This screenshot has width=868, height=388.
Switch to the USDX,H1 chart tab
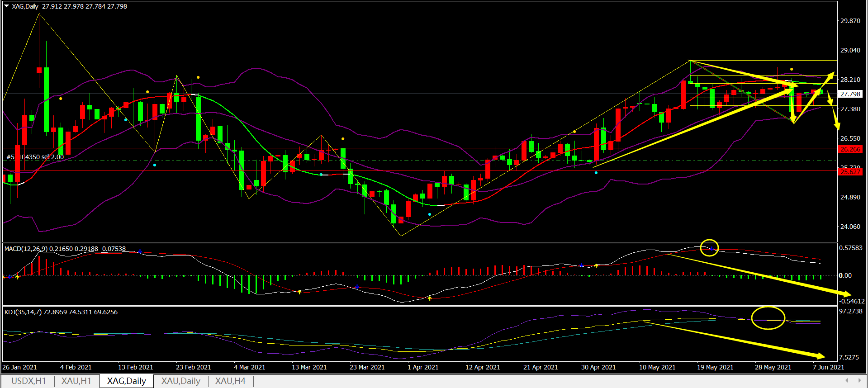(28, 381)
